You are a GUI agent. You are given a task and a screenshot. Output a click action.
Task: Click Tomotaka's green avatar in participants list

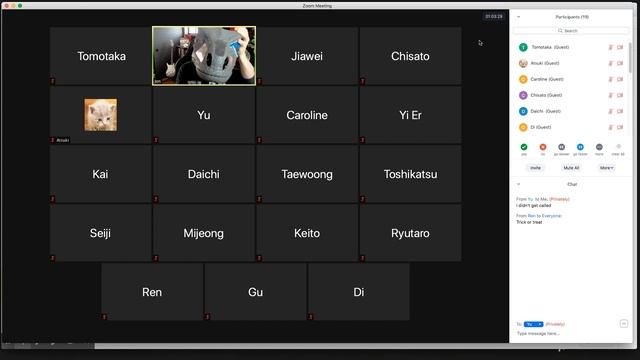[x=523, y=47]
